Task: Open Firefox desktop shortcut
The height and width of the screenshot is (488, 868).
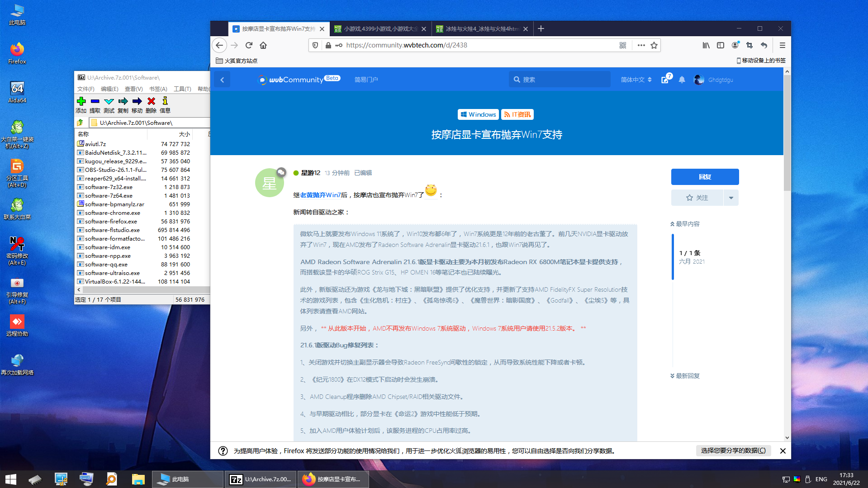Action: (17, 53)
